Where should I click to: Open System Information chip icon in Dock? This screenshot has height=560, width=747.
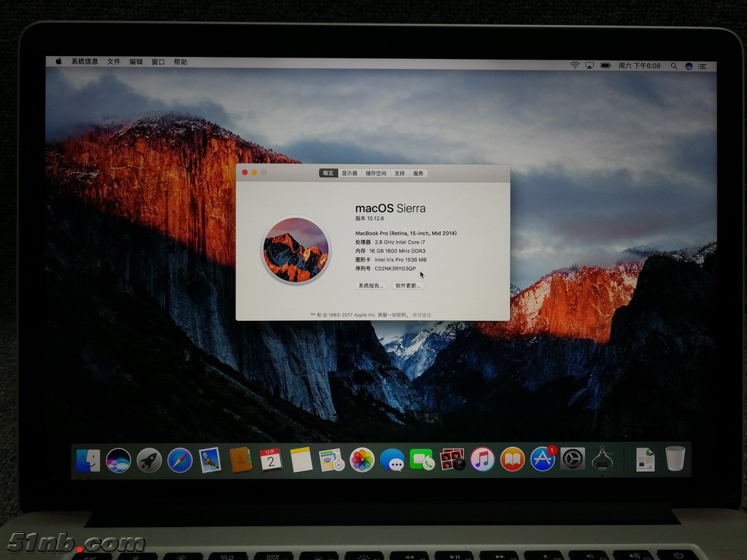pyautogui.click(x=602, y=458)
